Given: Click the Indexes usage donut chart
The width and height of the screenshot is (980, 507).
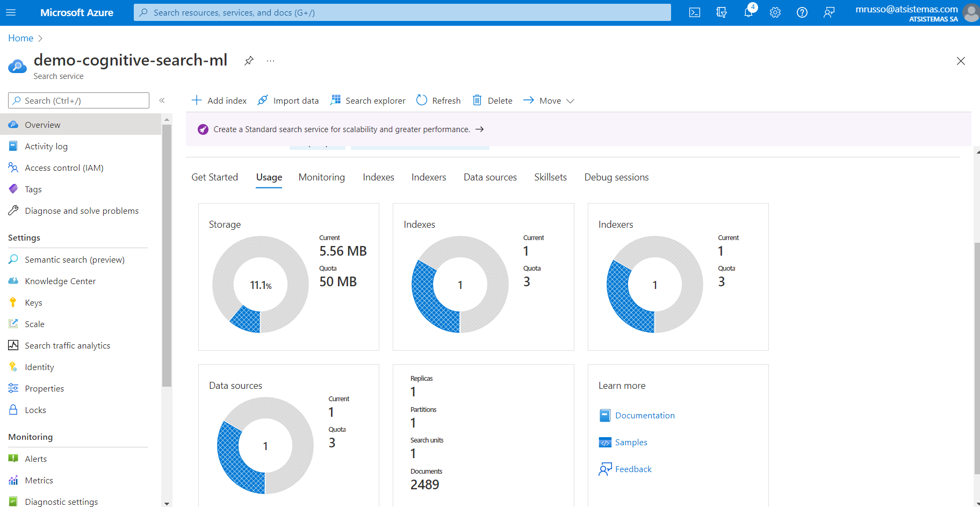Looking at the screenshot, I should click(x=460, y=285).
